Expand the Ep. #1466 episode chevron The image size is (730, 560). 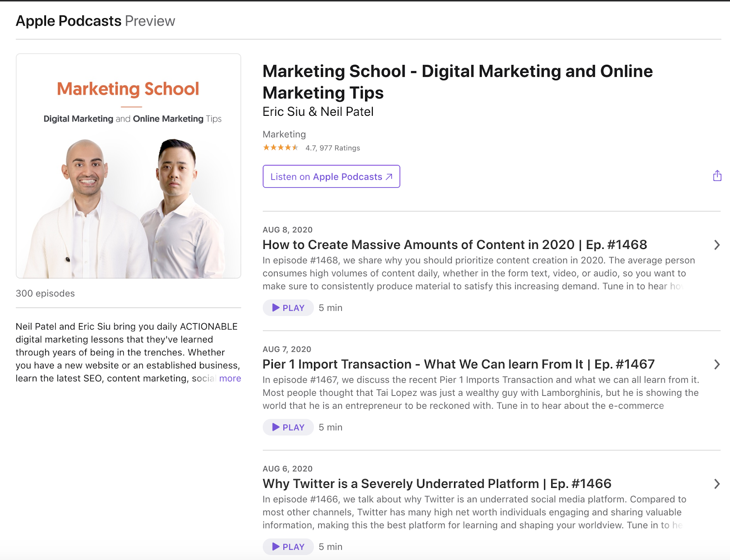717,484
